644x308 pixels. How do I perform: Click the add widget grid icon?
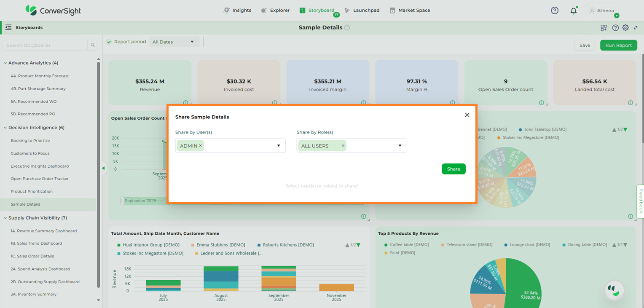(x=604, y=28)
